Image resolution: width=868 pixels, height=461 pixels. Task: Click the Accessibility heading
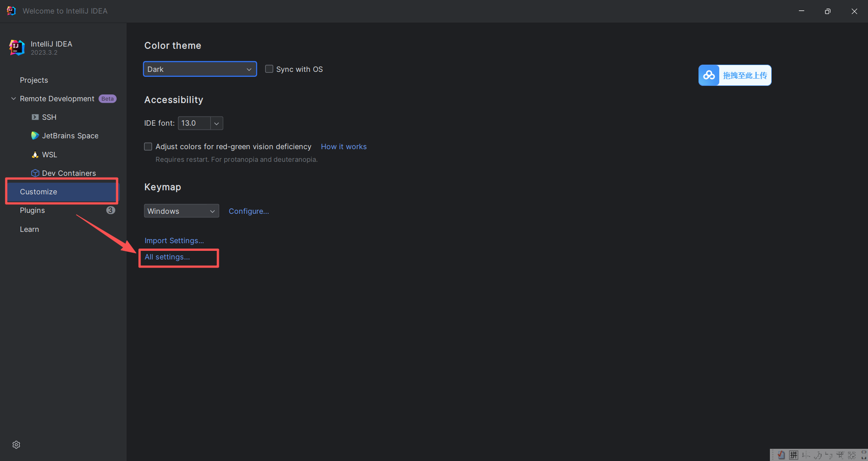(x=174, y=100)
